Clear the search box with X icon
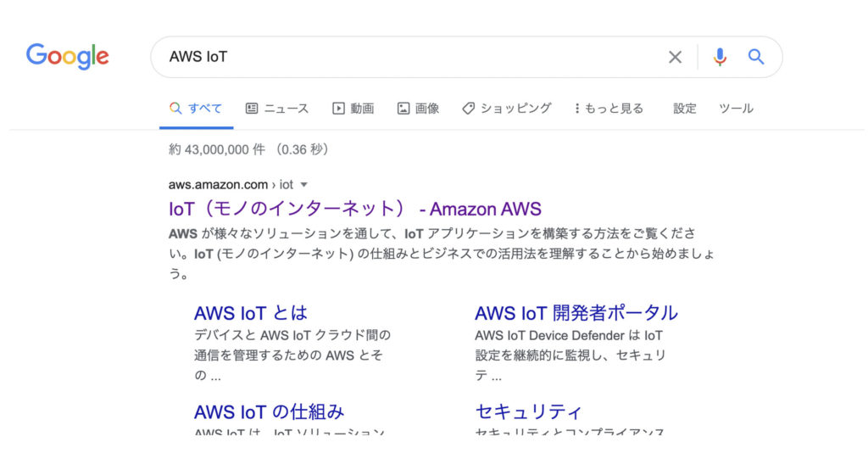The image size is (868, 470). (x=675, y=57)
